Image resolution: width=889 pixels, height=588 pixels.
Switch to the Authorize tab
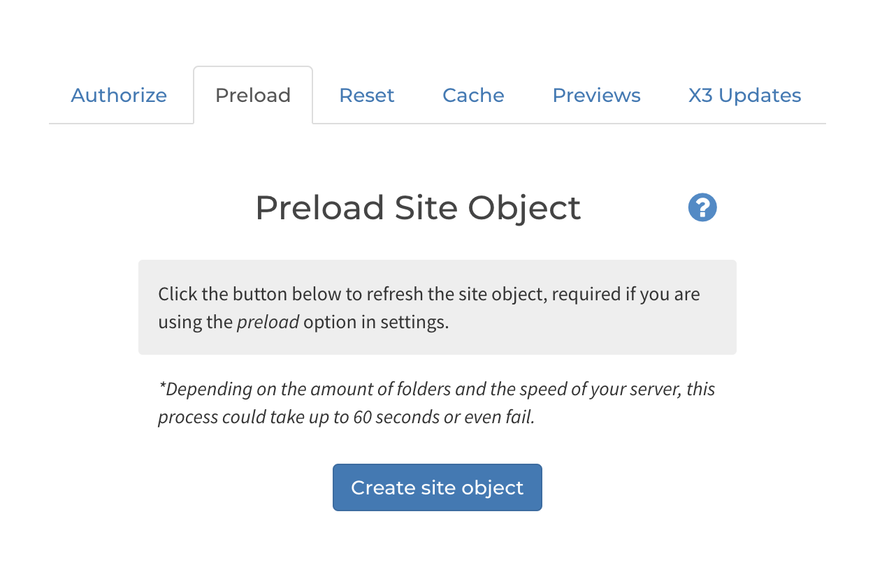pos(119,95)
